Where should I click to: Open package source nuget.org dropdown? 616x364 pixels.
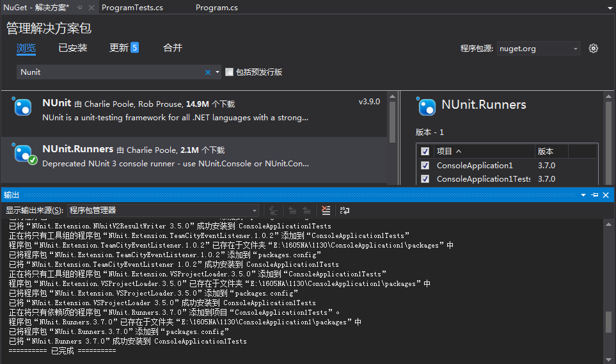point(538,49)
